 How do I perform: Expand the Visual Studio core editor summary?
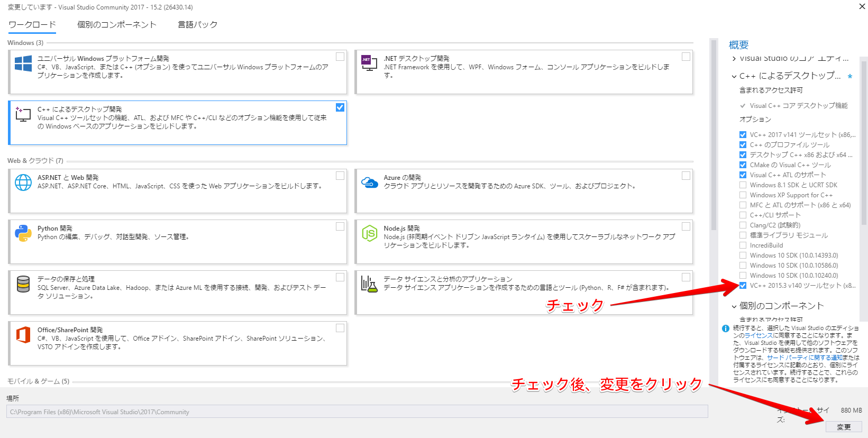tap(734, 59)
